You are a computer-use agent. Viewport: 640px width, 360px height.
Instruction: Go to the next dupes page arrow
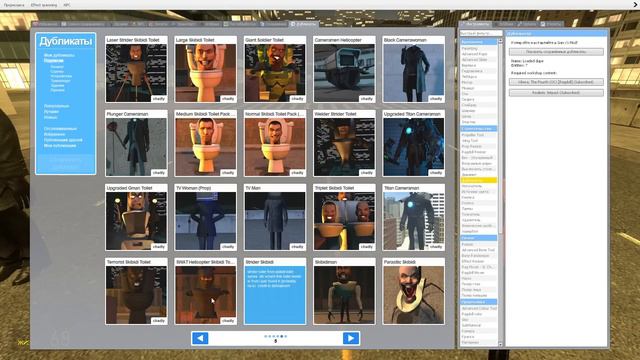pyautogui.click(x=351, y=338)
